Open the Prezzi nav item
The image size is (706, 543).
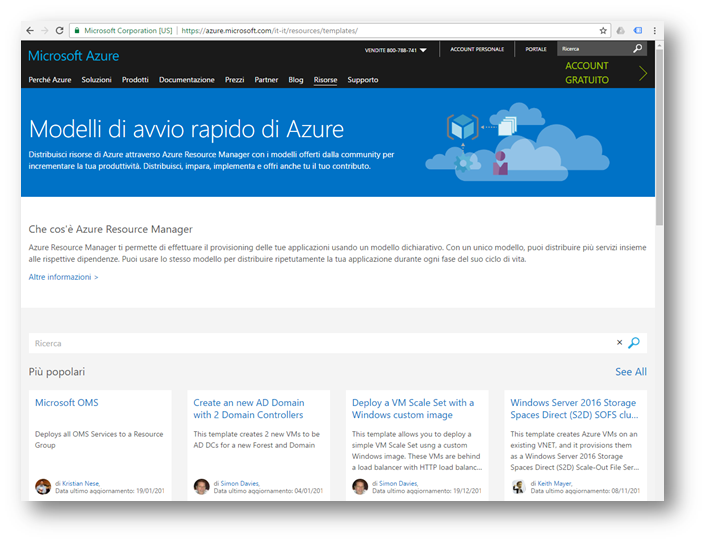234,80
